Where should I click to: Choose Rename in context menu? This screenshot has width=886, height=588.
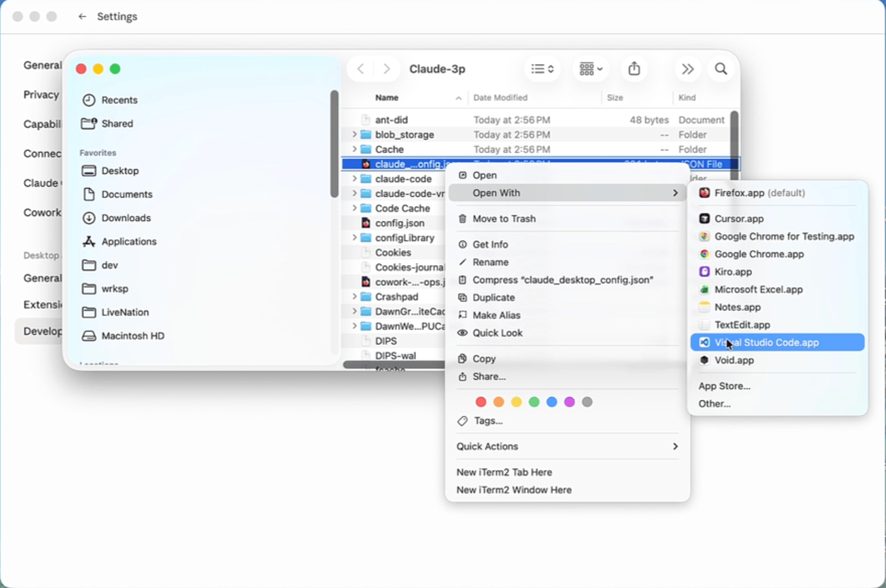[567, 262]
